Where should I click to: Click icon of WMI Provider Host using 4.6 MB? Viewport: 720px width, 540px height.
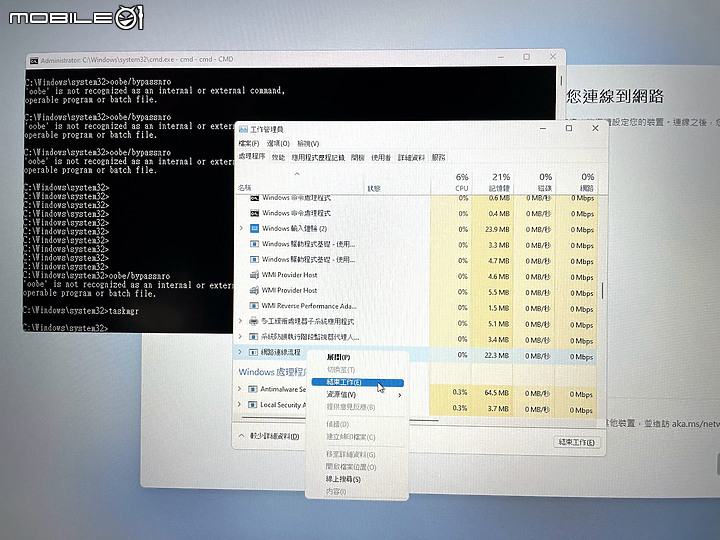pos(254,275)
